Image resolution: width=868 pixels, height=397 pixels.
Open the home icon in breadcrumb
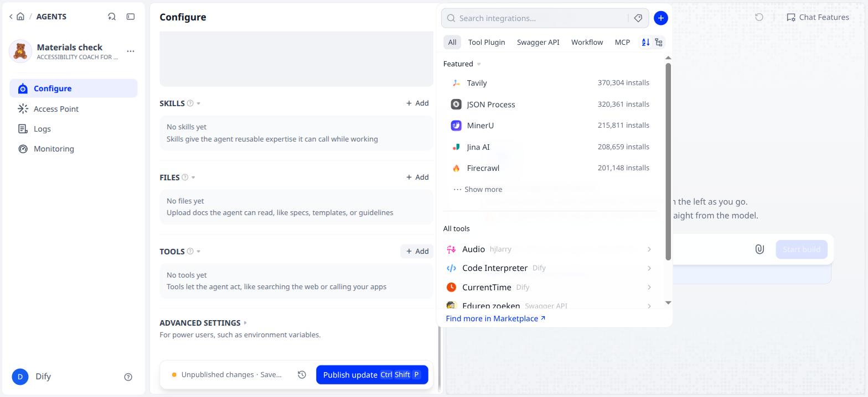20,17
